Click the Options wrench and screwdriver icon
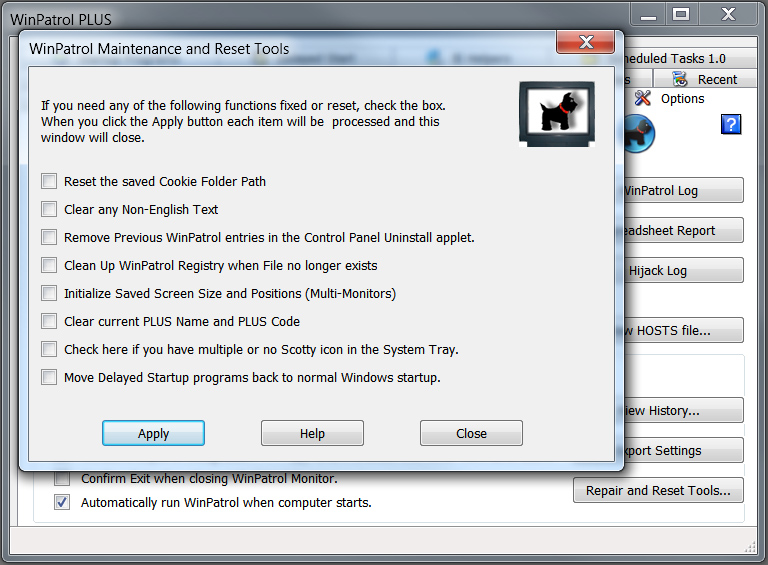768x565 pixels. [x=643, y=98]
